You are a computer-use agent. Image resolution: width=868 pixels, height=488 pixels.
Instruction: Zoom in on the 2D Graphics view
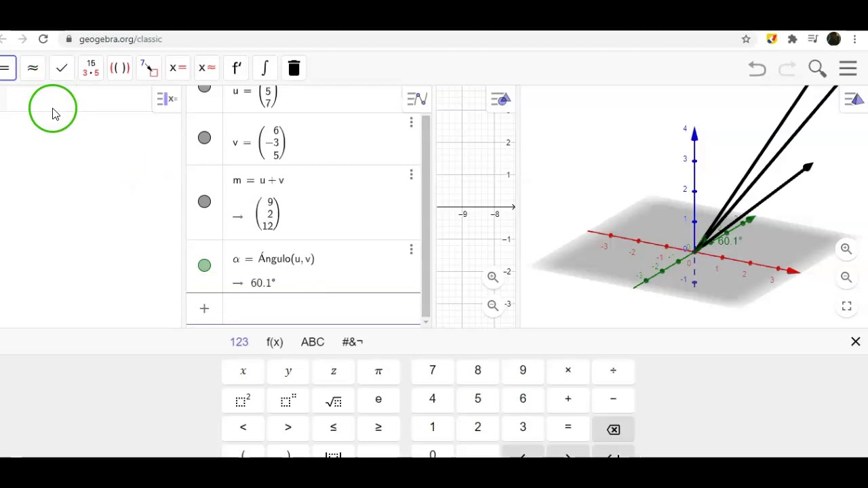pos(493,277)
